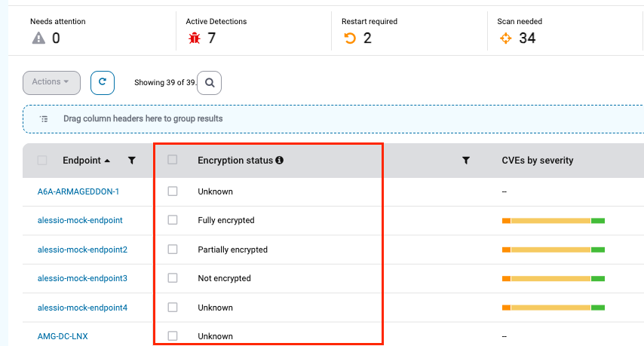This screenshot has height=346, width=644.
Task: Click Unknown status in A6A-ARMAGEDDON-1 row
Action: click(x=215, y=191)
